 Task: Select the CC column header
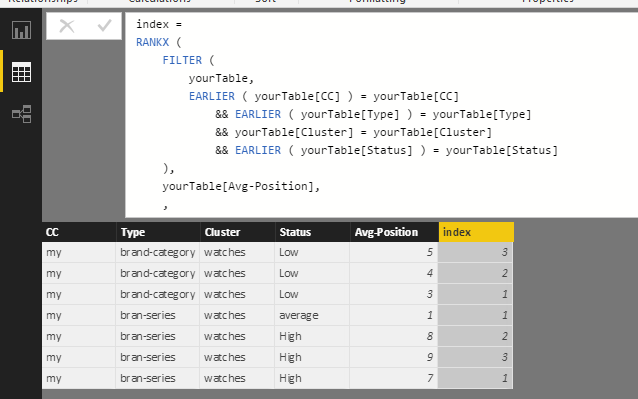(x=79, y=232)
